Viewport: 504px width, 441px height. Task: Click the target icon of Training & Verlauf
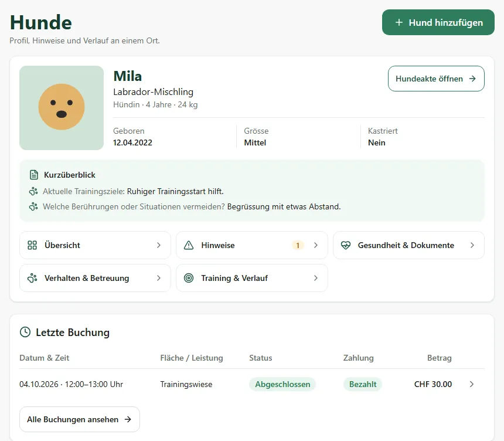[189, 278]
